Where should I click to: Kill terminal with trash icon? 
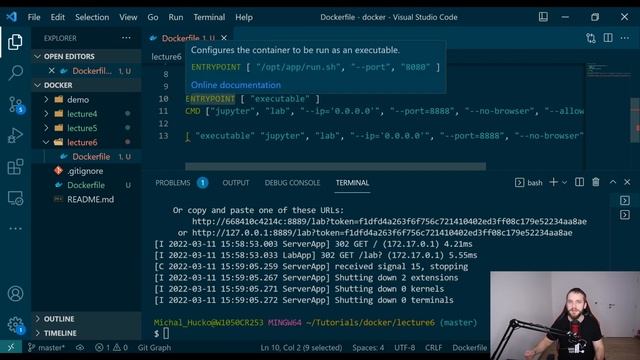click(x=596, y=182)
